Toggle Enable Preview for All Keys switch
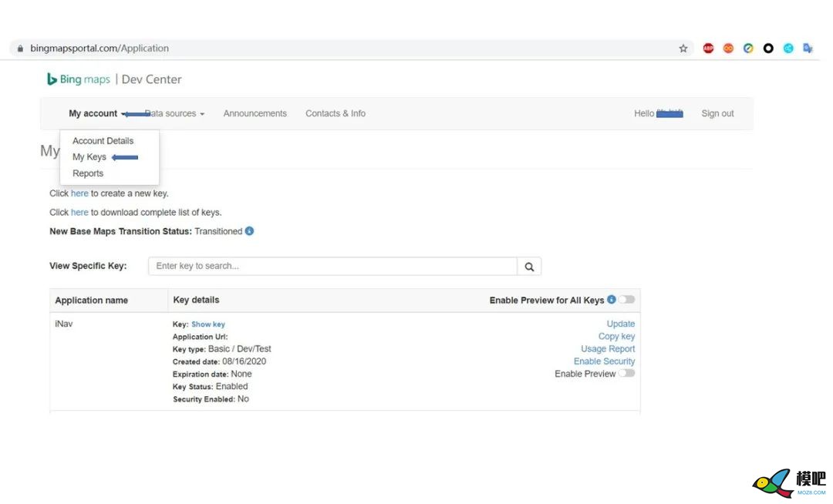The image size is (833, 504). 627,300
